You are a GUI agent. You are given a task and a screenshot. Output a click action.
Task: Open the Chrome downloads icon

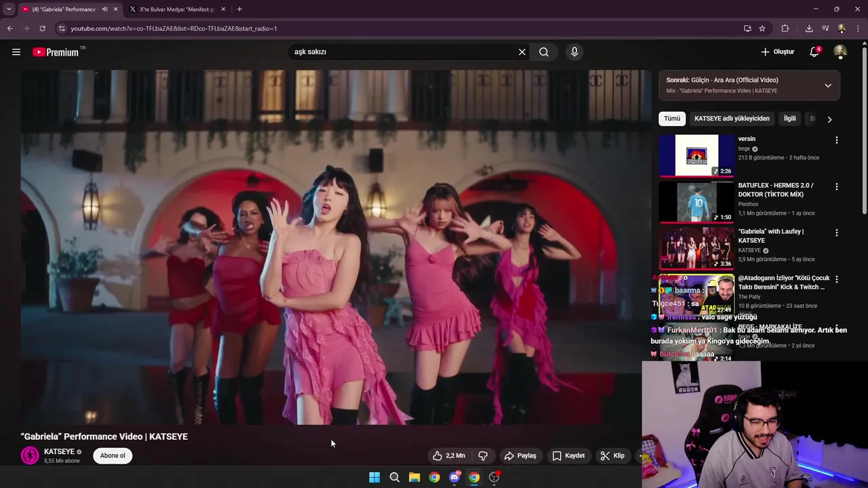(809, 28)
